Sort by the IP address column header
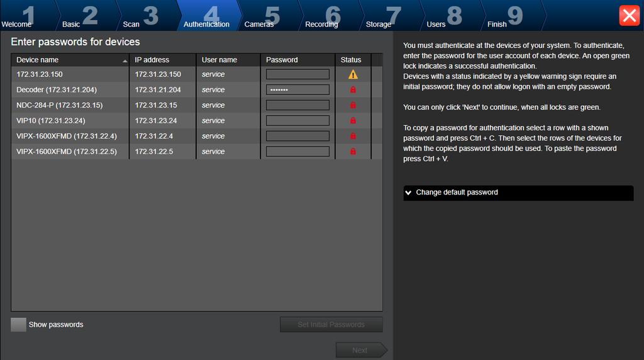644x360 pixels. pyautogui.click(x=163, y=60)
